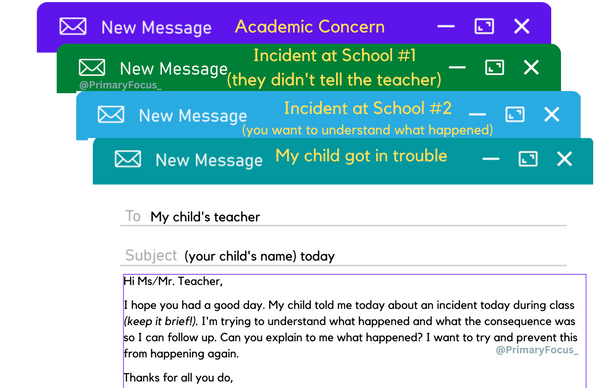Click the To field with My child's teacher
600x388 pixels.
click(x=343, y=217)
